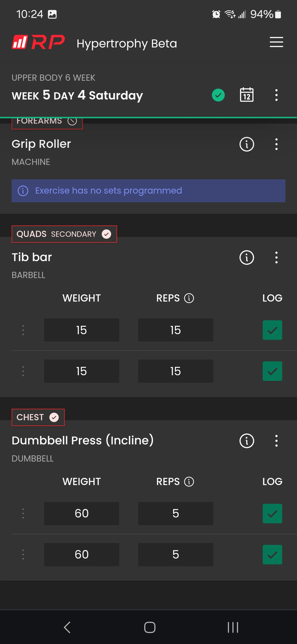
Task: Tap the QUADS SECONDARY muscle group tag
Action: click(x=64, y=234)
